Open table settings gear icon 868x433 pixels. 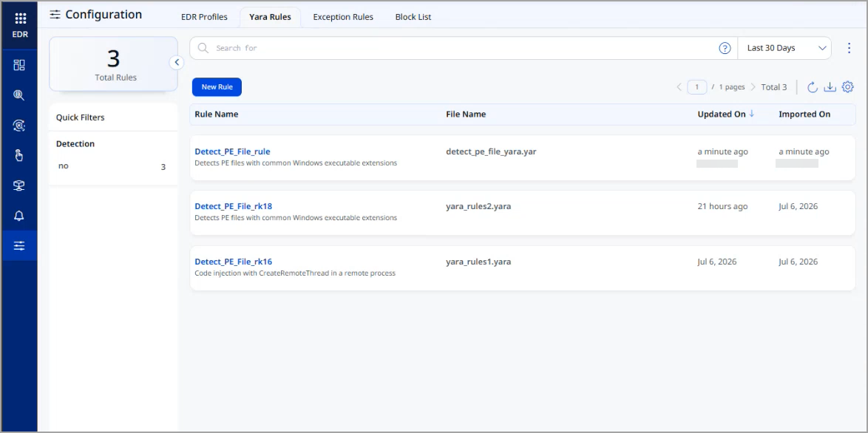pos(847,86)
